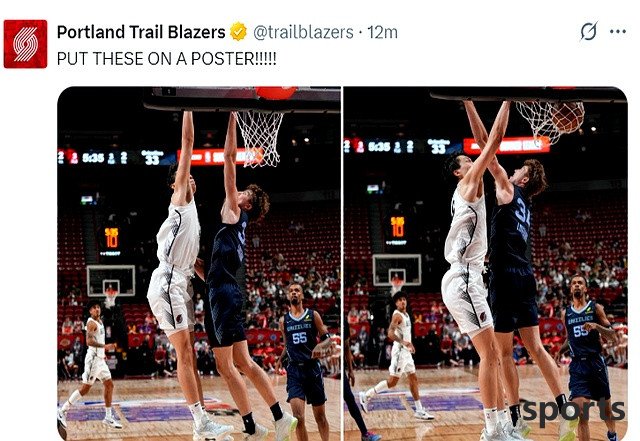The image size is (640, 441).
Task: Click the shot clock showing 10 in right photo
Action: pos(398,228)
